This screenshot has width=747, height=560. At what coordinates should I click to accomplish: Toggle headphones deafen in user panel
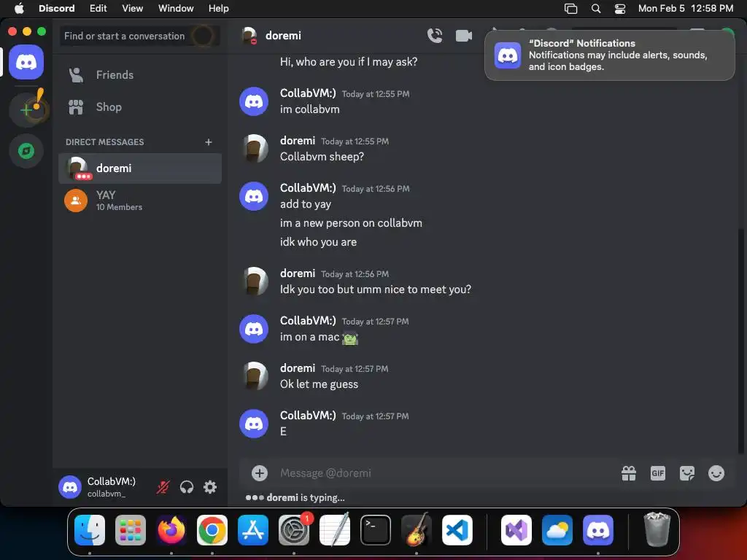(x=187, y=486)
